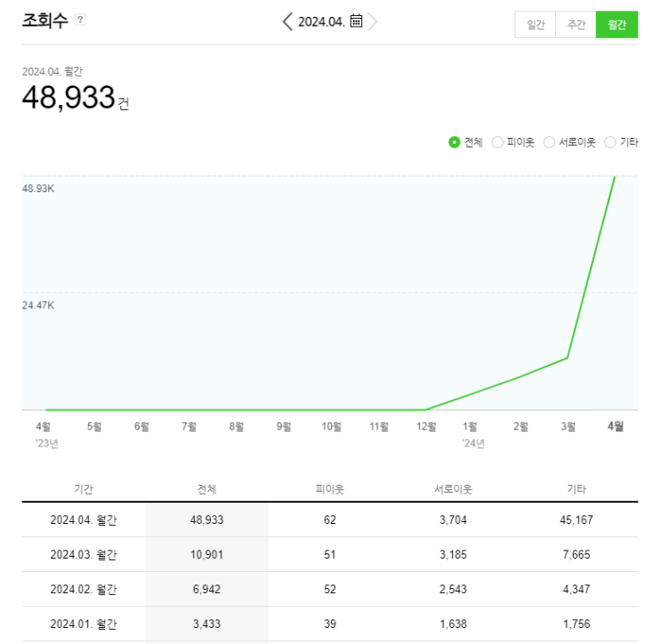Select the 월간 monthly tab
Screen dimensions: 661x644
tap(617, 25)
